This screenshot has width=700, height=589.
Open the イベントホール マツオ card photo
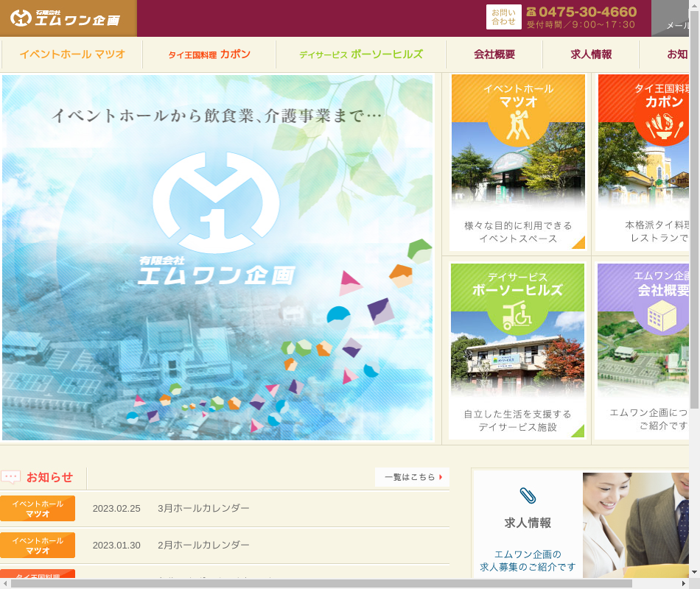point(518,165)
